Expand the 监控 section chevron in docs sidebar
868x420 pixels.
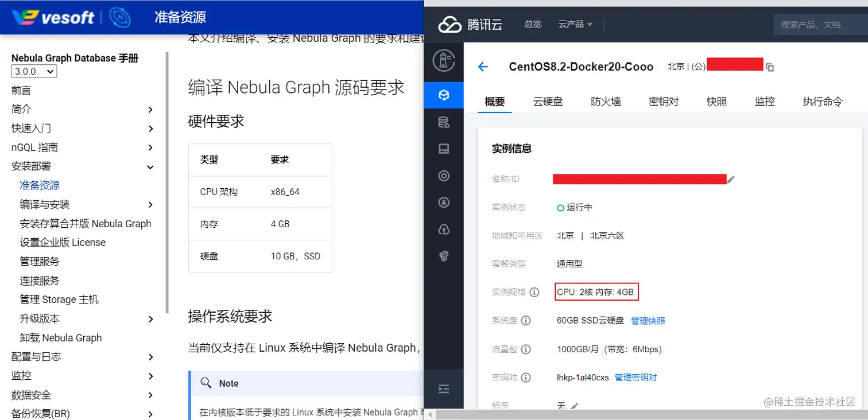point(150,376)
